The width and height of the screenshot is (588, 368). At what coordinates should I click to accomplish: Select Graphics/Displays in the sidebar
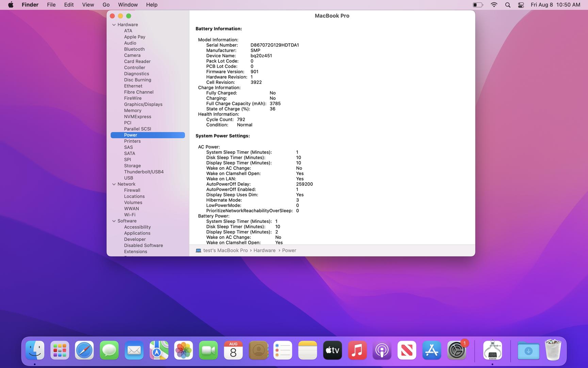coord(143,104)
